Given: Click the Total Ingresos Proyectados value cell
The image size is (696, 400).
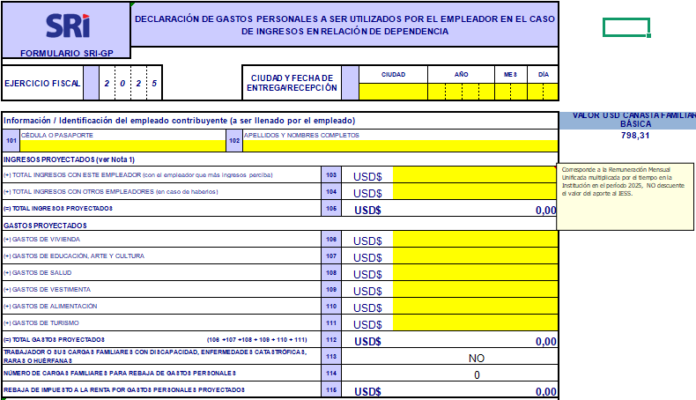Looking at the screenshot, I should click(475, 209).
